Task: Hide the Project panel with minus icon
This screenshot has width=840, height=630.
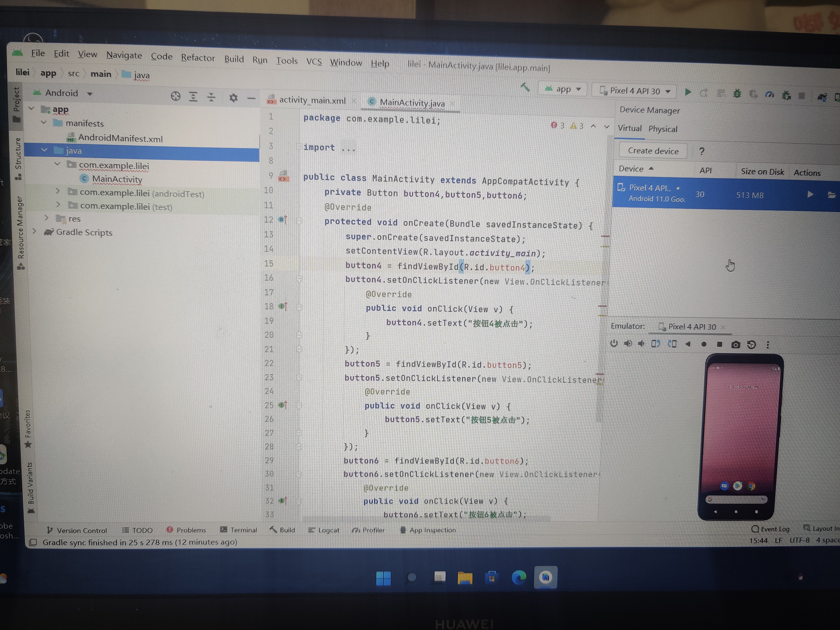Action: tap(251, 99)
